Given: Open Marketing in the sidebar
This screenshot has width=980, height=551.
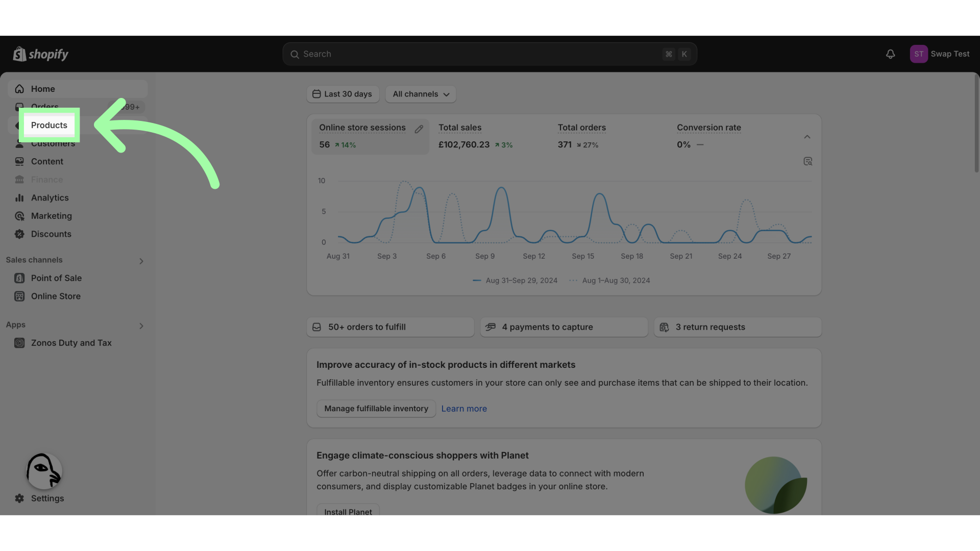Looking at the screenshot, I should 78,216.
